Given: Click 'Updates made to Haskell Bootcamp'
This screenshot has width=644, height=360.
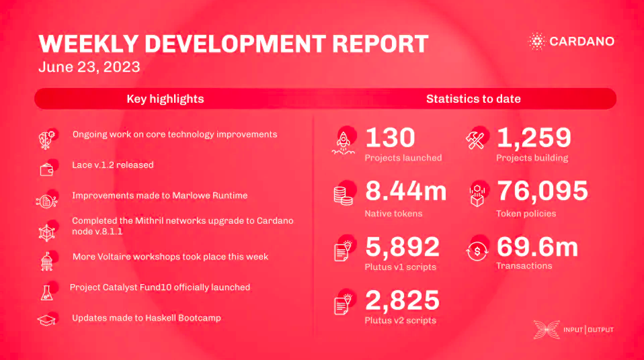Looking at the screenshot, I should tap(147, 318).
